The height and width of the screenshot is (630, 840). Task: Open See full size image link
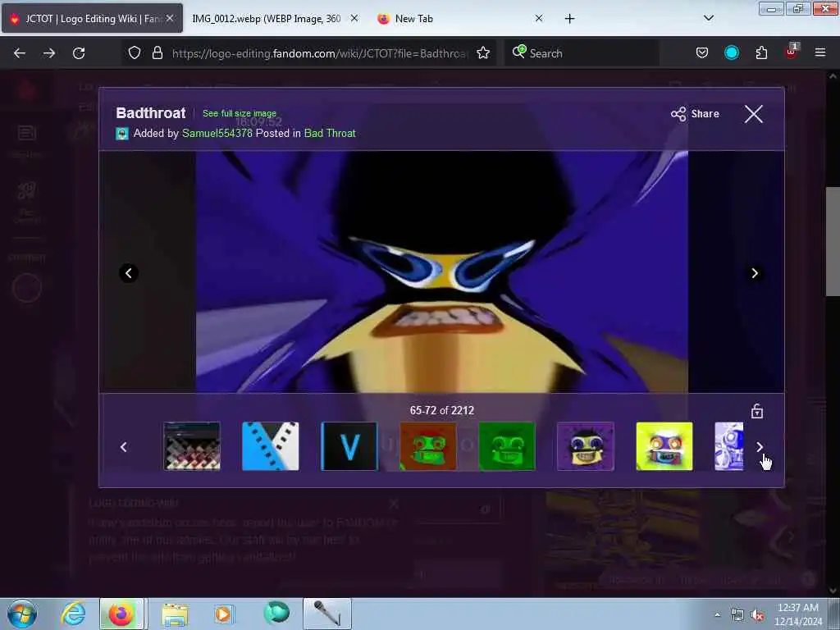click(239, 113)
